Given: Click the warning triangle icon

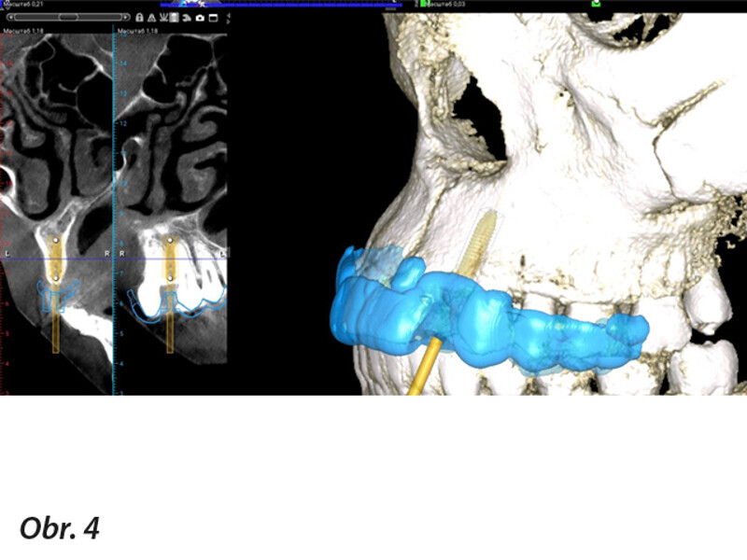Looking at the screenshot, I should (x=151, y=18).
